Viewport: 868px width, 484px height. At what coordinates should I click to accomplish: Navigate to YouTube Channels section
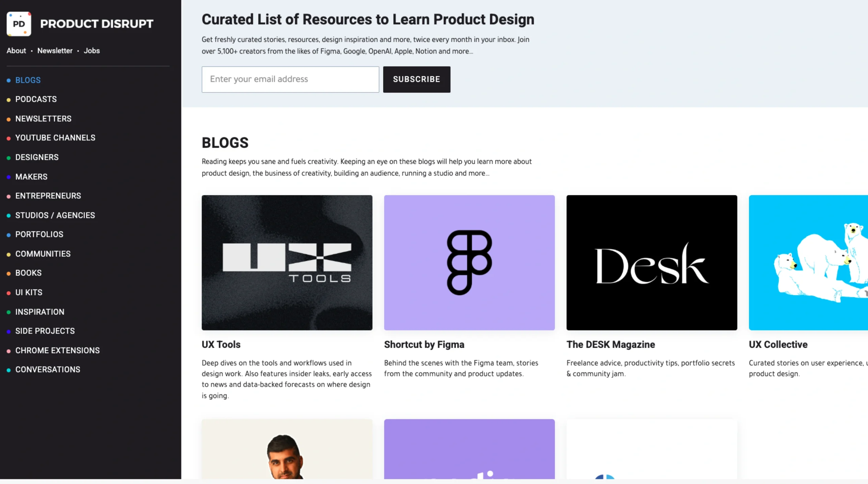(x=55, y=138)
